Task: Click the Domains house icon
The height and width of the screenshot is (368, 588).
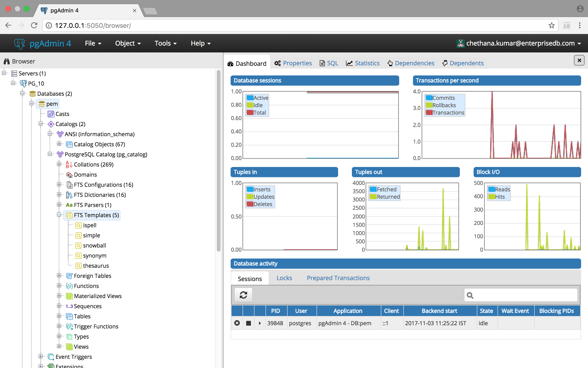Action: (69, 175)
